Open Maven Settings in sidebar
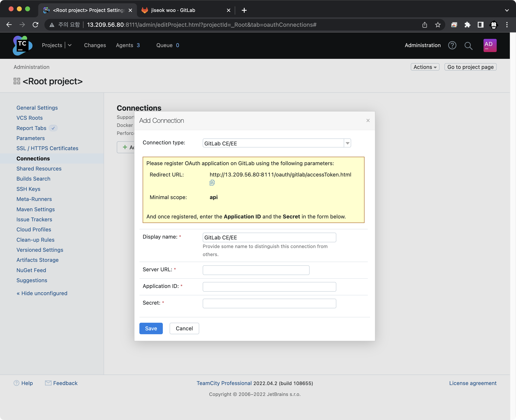This screenshot has height=420, width=516. pos(36,209)
